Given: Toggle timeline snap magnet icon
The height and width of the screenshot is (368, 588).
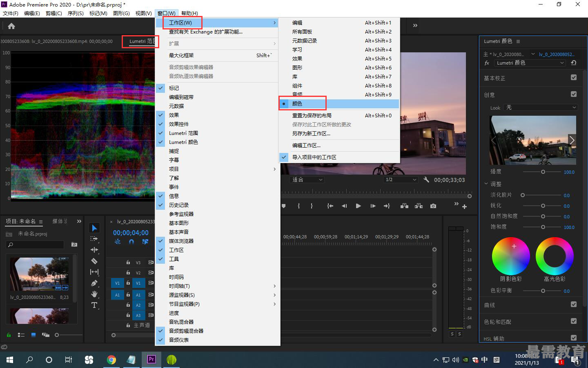Looking at the screenshot, I should click(x=131, y=242).
